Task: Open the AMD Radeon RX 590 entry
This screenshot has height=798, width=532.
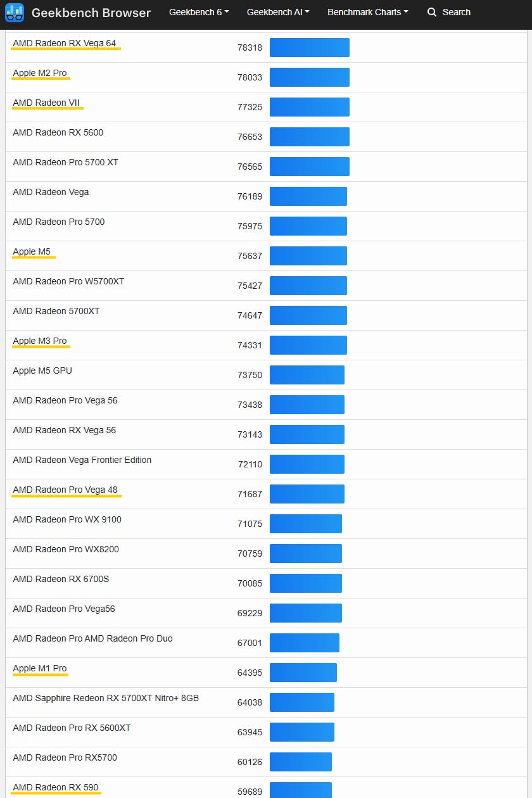Action: pos(56,787)
